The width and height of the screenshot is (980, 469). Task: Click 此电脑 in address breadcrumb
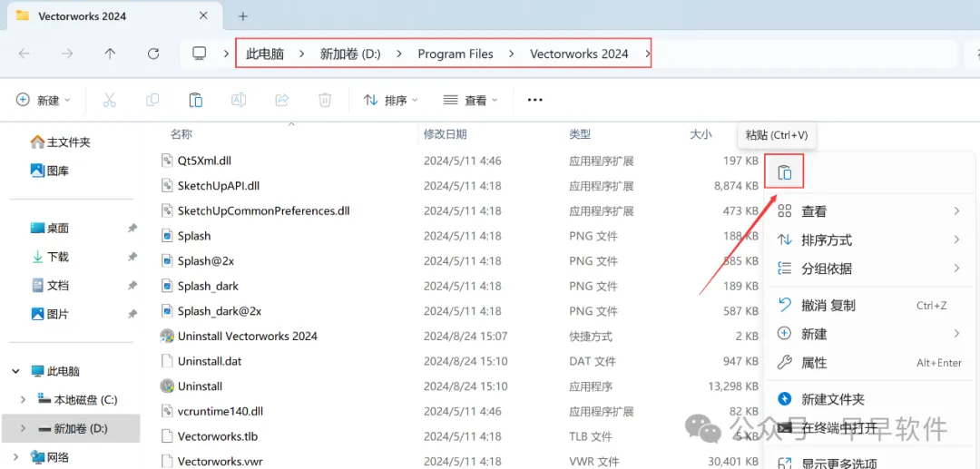[x=265, y=54]
